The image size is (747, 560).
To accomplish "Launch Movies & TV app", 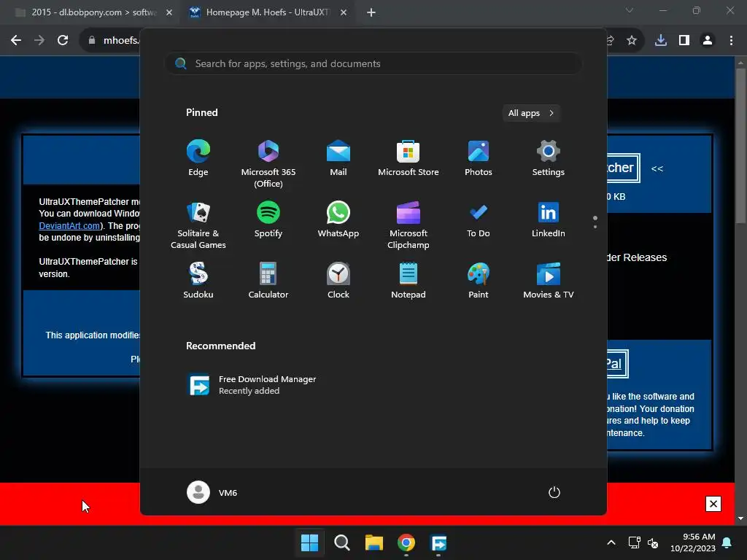I will [x=549, y=281].
